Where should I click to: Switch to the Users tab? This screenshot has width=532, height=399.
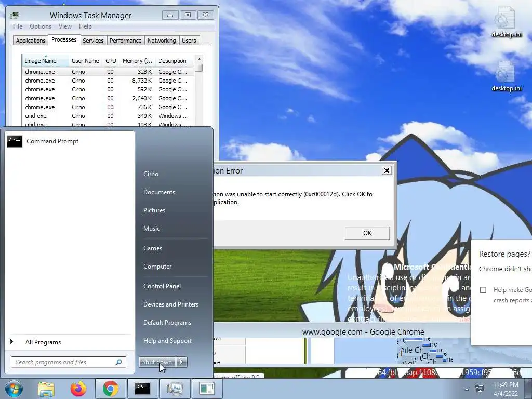[189, 41]
